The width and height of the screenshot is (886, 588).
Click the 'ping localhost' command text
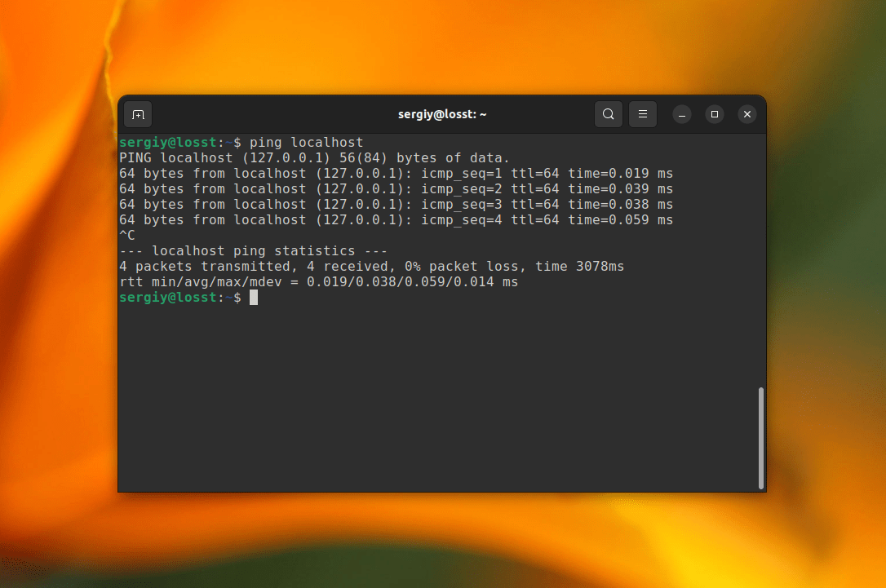pos(306,143)
